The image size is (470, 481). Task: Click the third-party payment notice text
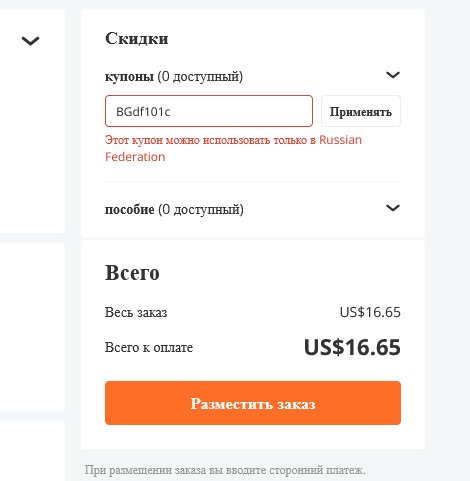[x=225, y=470]
